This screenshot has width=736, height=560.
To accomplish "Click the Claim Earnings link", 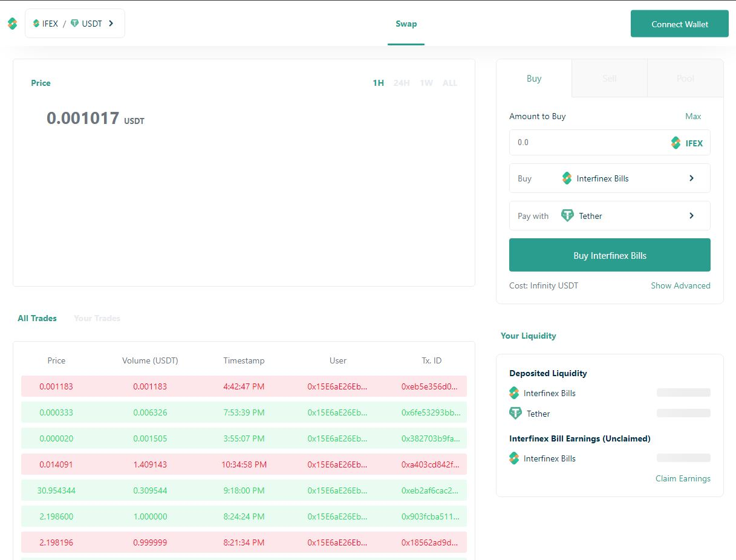I will pyautogui.click(x=683, y=478).
